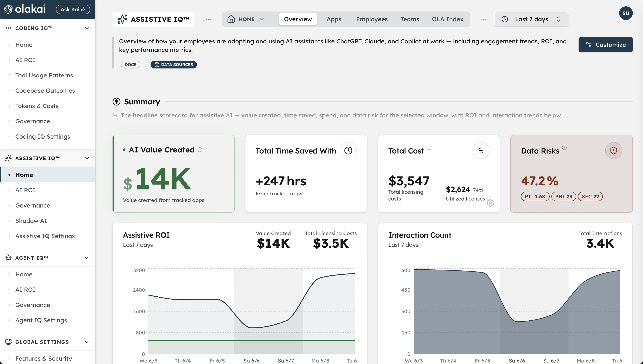The width and height of the screenshot is (643, 364).
Task: Click the Assistive IQ sparkle icon in sidebar
Action: click(x=8, y=158)
